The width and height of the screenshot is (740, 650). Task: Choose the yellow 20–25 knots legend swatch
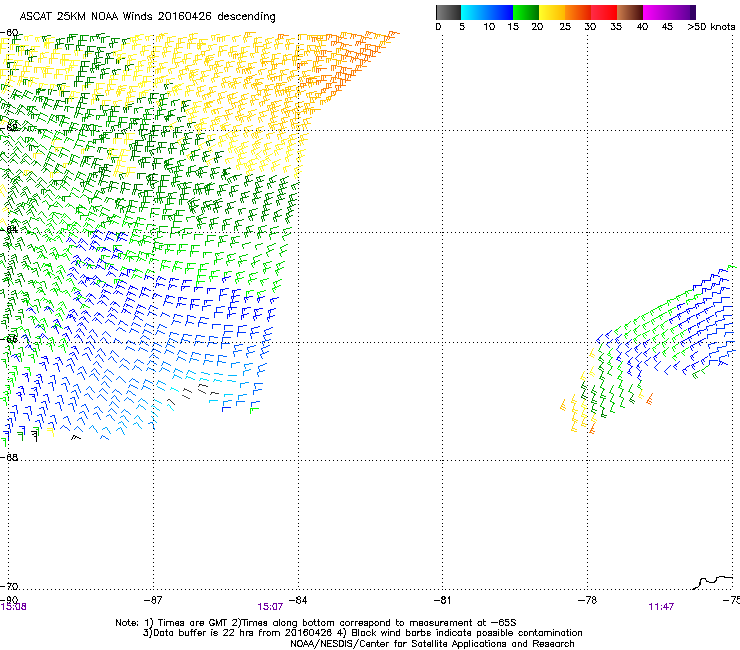click(552, 12)
